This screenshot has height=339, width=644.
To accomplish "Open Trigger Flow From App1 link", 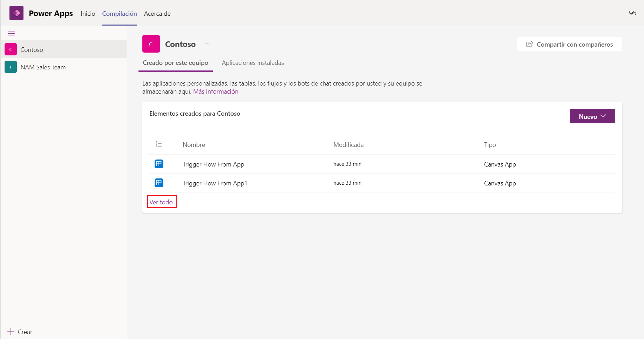I will pyautogui.click(x=215, y=183).
